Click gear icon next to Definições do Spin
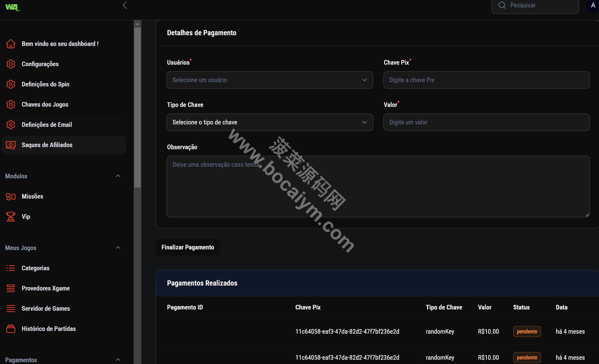Viewport: 599px width, 364px height. [x=11, y=84]
